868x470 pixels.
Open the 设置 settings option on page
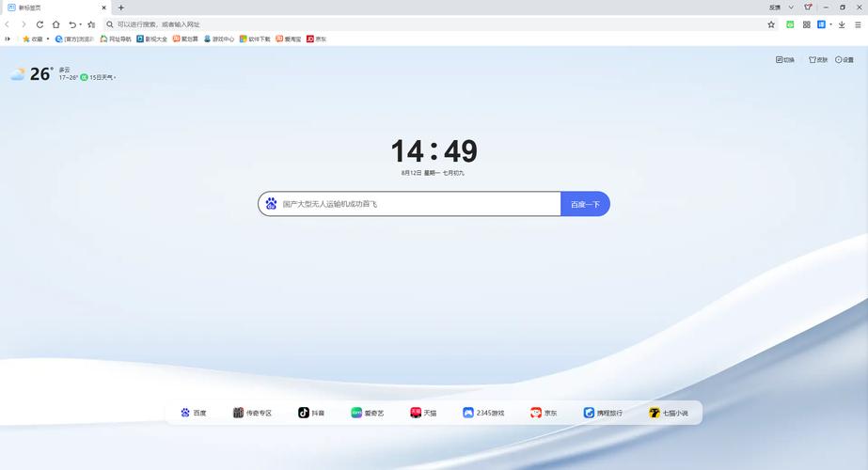point(844,60)
